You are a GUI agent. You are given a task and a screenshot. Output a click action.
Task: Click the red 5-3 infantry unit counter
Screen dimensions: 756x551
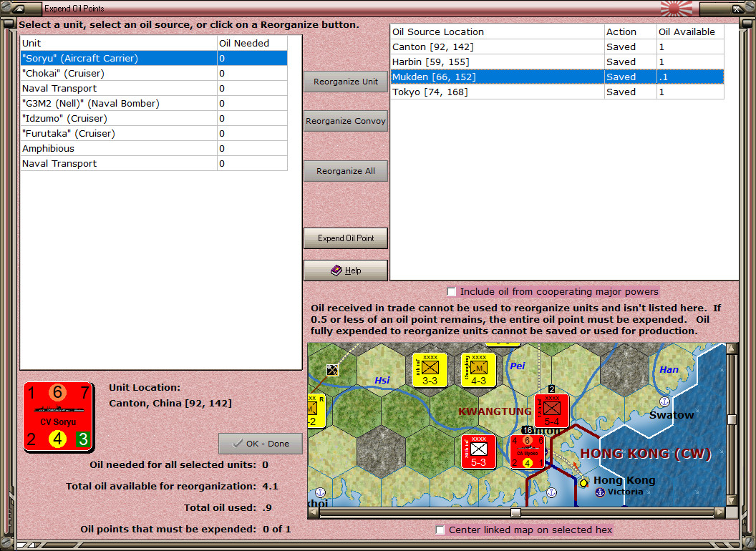(479, 451)
